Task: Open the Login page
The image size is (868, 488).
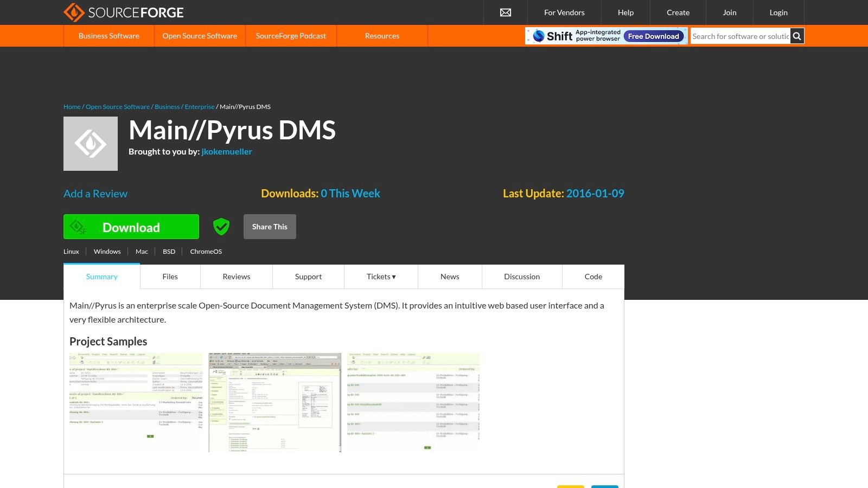Action: pos(778,12)
